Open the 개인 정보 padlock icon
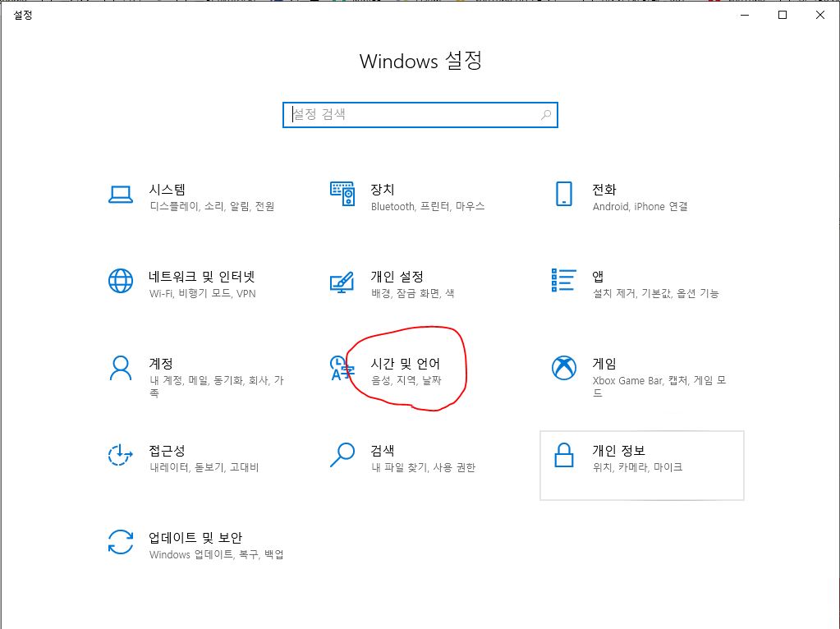The height and width of the screenshot is (629, 840). coord(563,455)
